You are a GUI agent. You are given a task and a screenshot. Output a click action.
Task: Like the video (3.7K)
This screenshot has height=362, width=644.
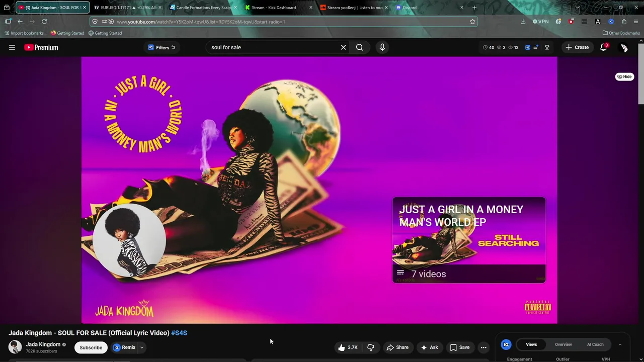(x=348, y=347)
